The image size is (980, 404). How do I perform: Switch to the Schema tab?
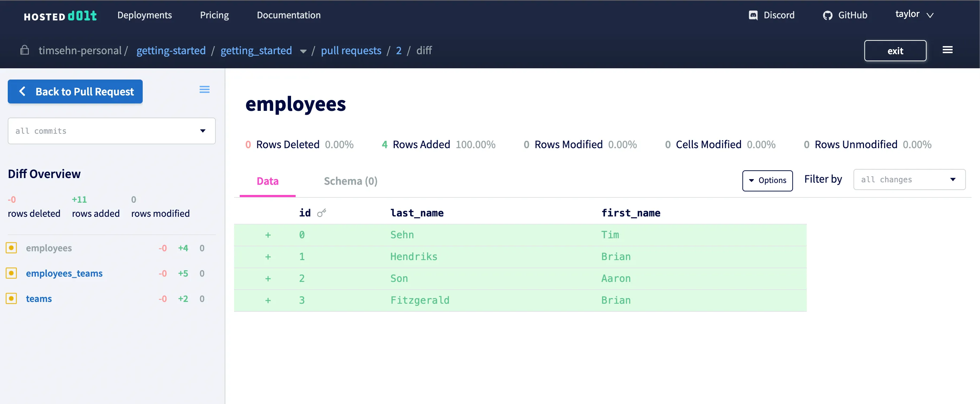(x=350, y=181)
